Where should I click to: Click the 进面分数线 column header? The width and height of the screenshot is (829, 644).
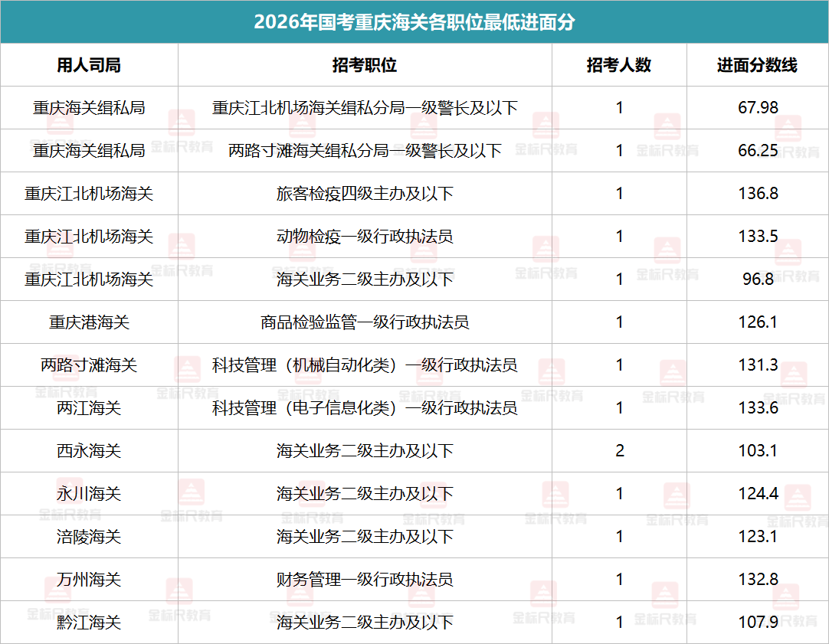[757, 65]
